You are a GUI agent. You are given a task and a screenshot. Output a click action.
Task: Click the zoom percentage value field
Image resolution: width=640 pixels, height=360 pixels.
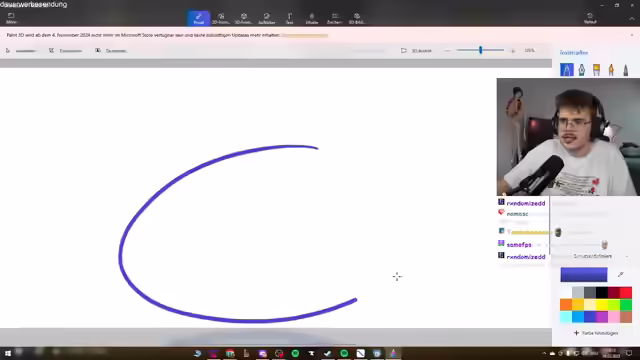coord(529,51)
